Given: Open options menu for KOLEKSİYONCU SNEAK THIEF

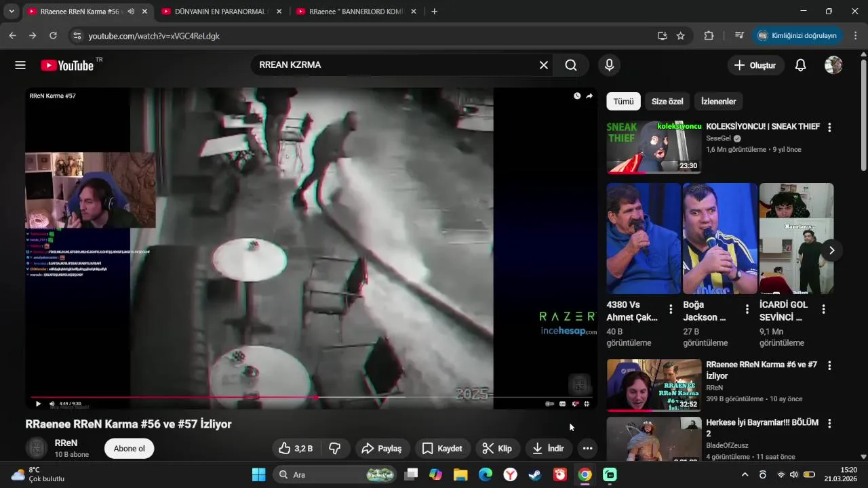Looking at the screenshot, I should [829, 127].
